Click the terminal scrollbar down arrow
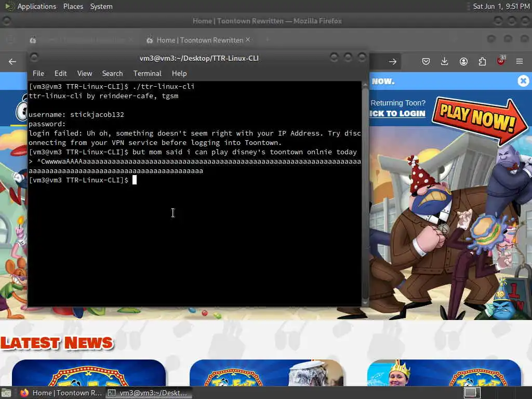Viewport: 532px width, 399px height. 365,302
